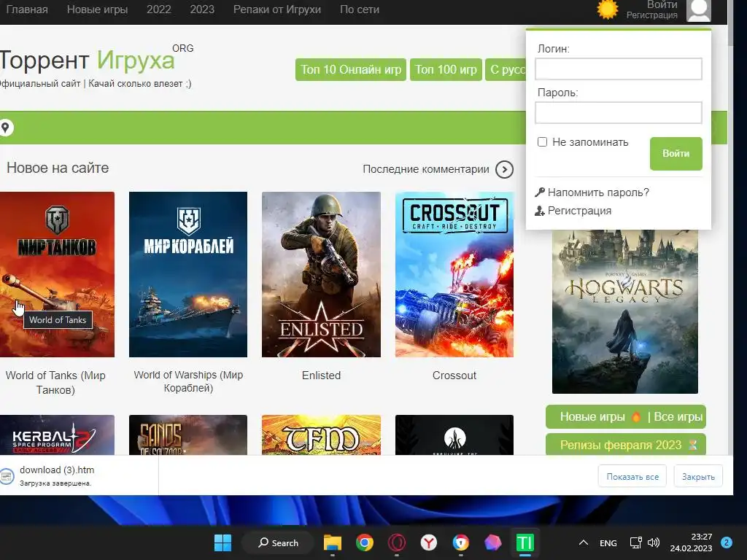The height and width of the screenshot is (560, 747).
Task: Launch Google Chrome from taskbar
Action: pos(365,542)
